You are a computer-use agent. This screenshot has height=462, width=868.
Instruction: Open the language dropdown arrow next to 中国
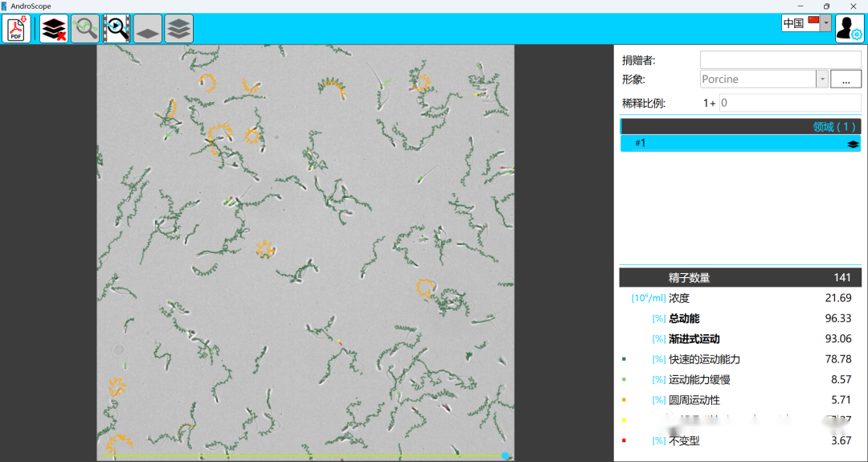pos(826,23)
